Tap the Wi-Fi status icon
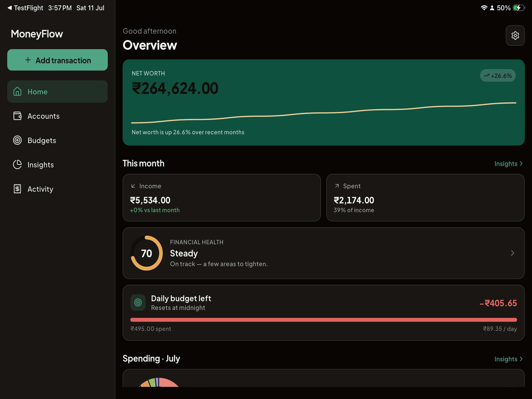The image size is (532, 399). click(484, 8)
